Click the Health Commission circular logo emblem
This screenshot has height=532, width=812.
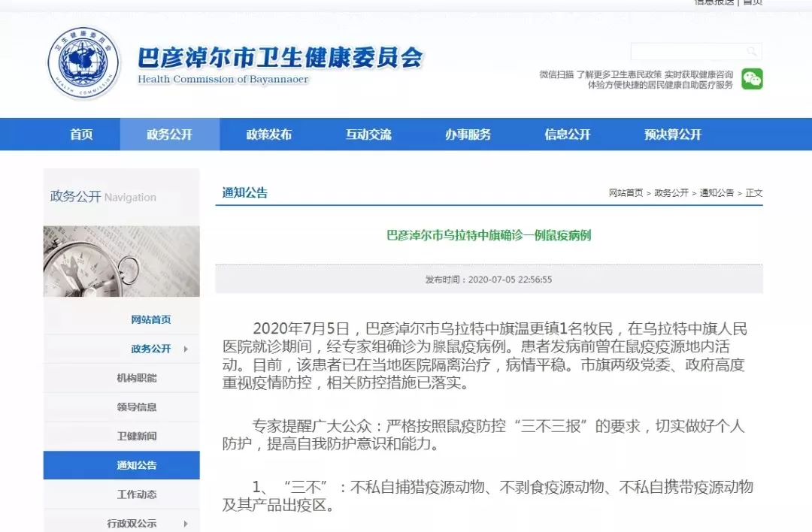(x=83, y=62)
